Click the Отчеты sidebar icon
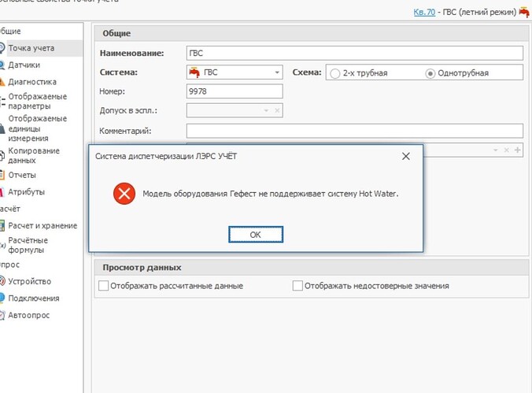532x393 pixels. coord(2,175)
